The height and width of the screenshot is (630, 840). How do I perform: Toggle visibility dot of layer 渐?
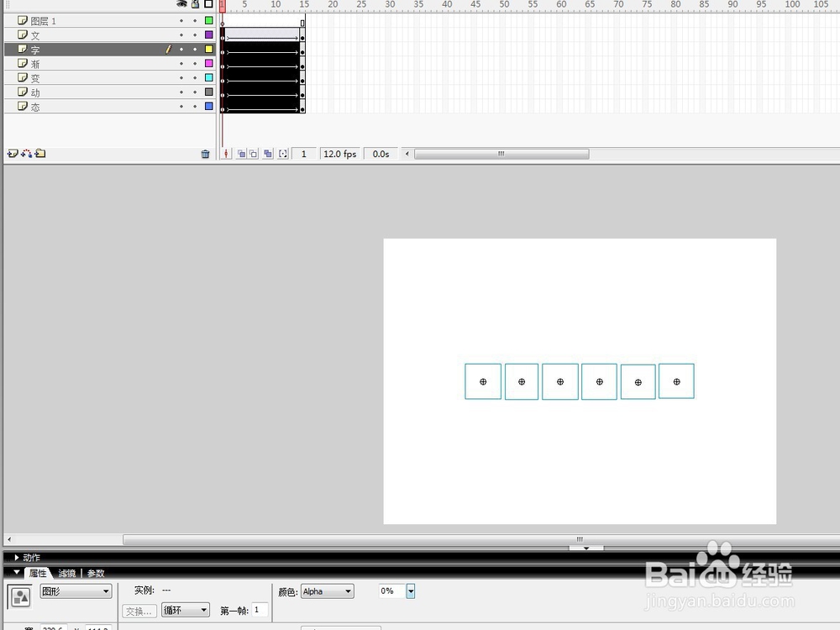point(181,64)
